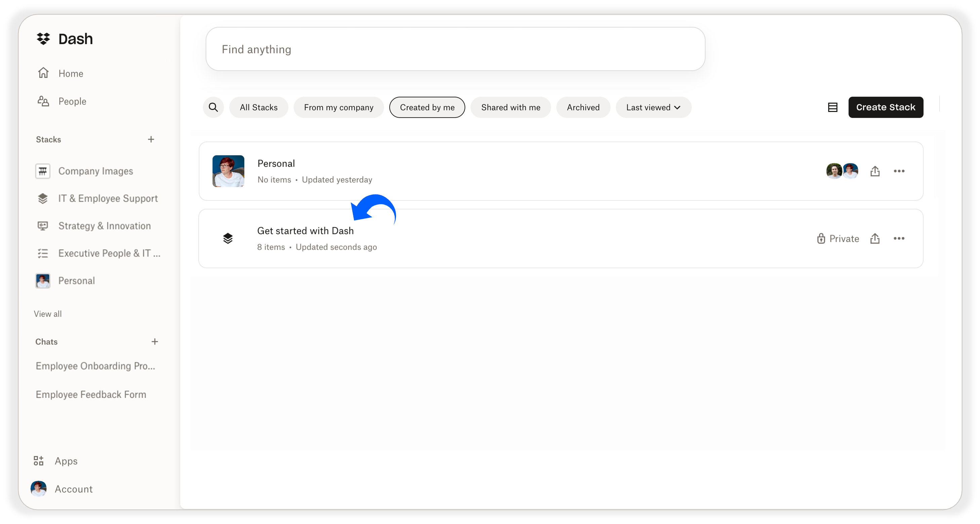The height and width of the screenshot is (524, 980).
Task: Open overflow menu on the Personal stack
Action: (x=899, y=171)
